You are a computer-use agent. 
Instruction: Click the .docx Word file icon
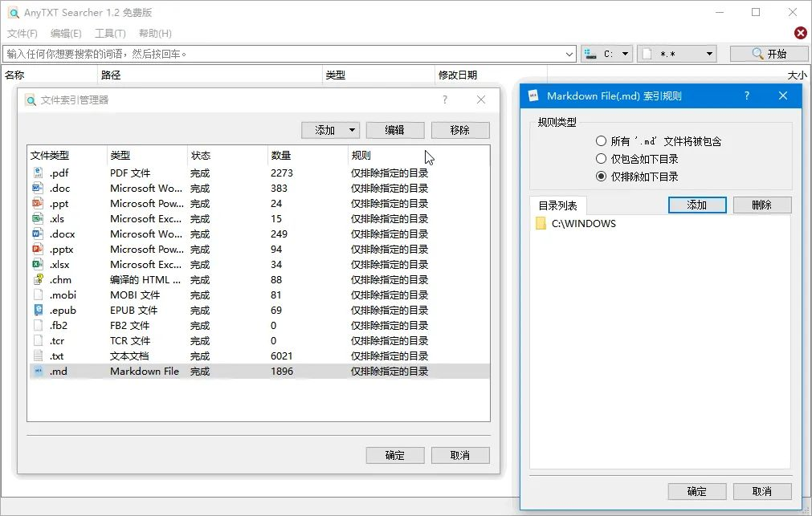coord(38,234)
